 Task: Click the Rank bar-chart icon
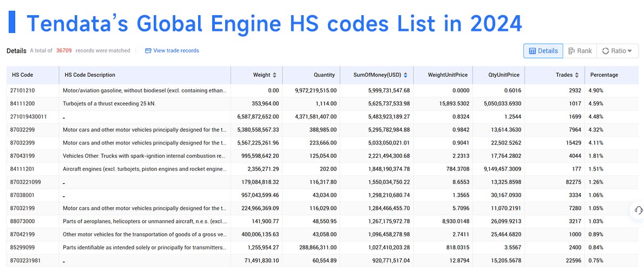point(571,51)
